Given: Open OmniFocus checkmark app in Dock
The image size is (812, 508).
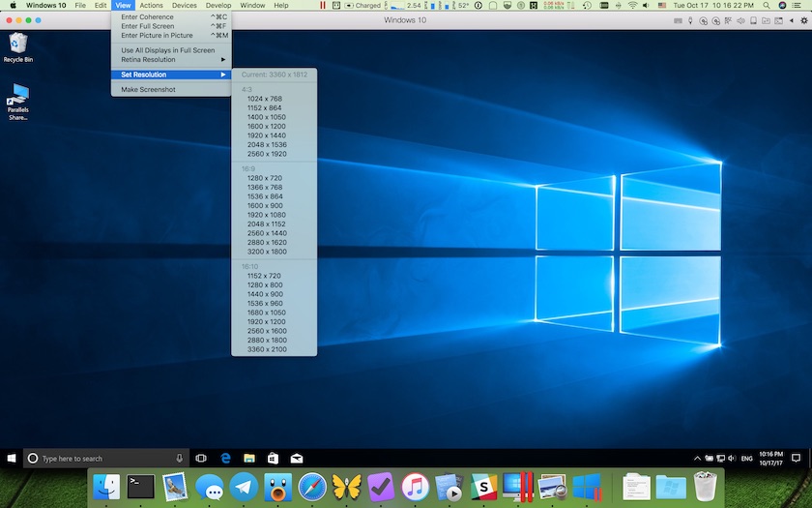Looking at the screenshot, I should [x=381, y=487].
